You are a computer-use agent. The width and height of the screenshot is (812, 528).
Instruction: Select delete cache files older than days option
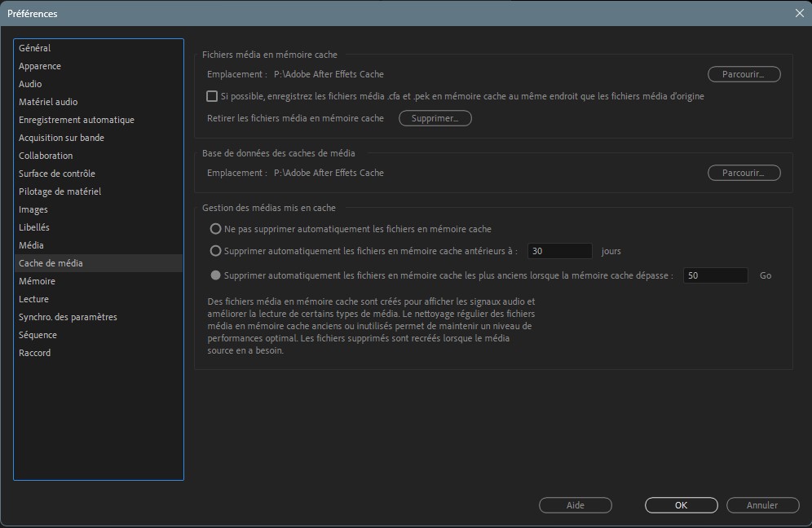(x=216, y=251)
